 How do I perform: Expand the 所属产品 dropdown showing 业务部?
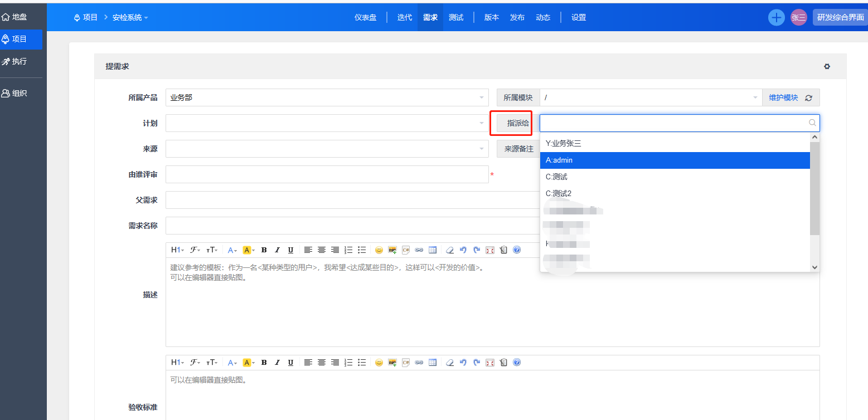tap(327, 97)
